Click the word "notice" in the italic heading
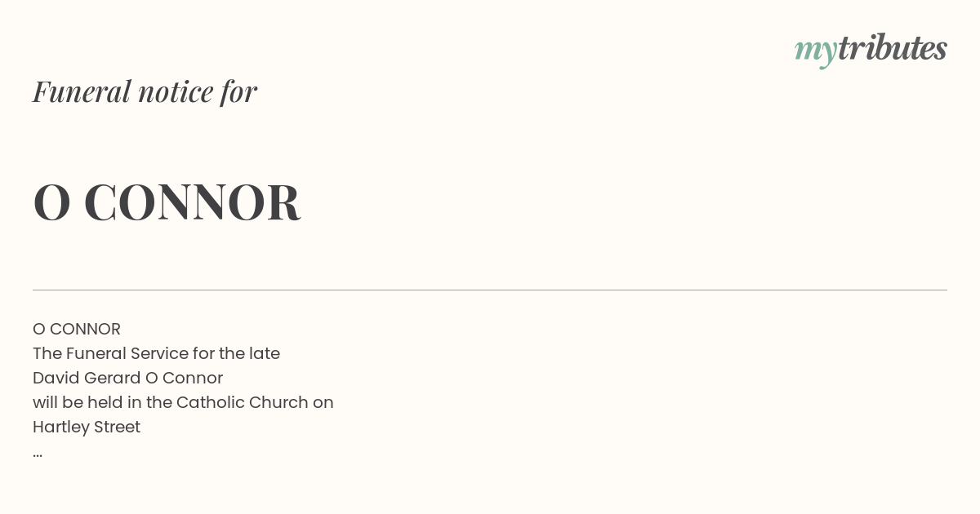Image resolution: width=980 pixels, height=514 pixels. point(176,92)
